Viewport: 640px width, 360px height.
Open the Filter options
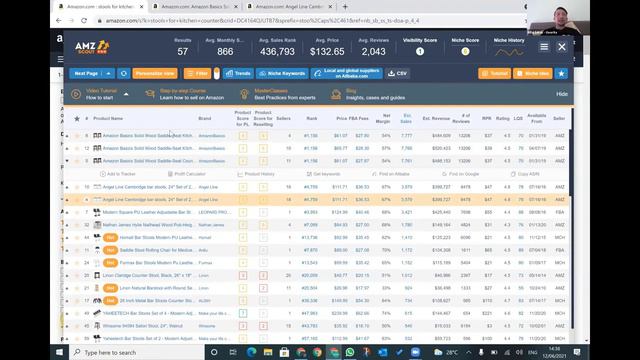pos(197,73)
